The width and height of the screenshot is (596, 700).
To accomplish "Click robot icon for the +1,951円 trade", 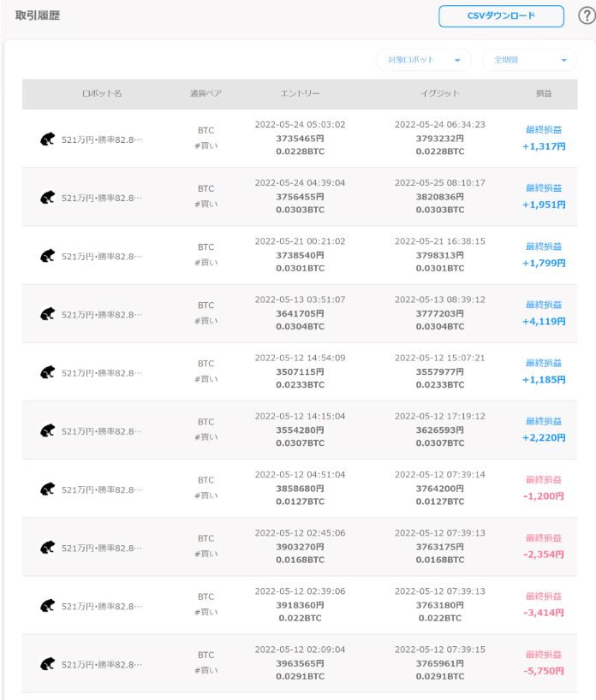I will click(x=47, y=198).
